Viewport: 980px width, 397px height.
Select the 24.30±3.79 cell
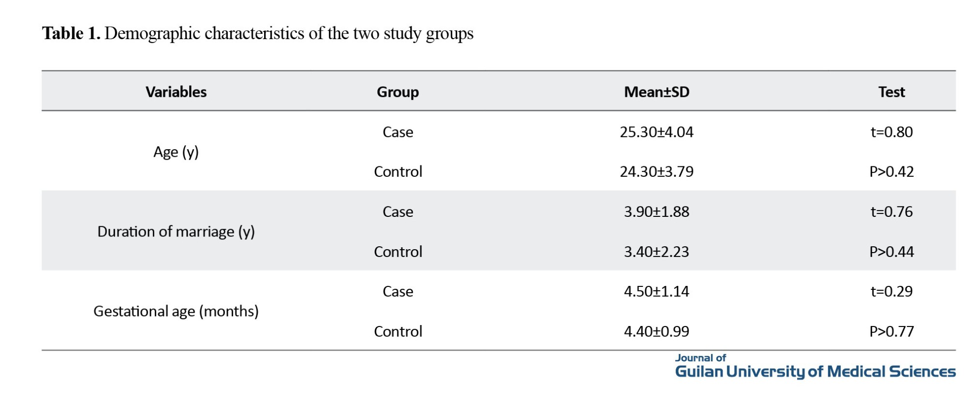click(x=656, y=172)
